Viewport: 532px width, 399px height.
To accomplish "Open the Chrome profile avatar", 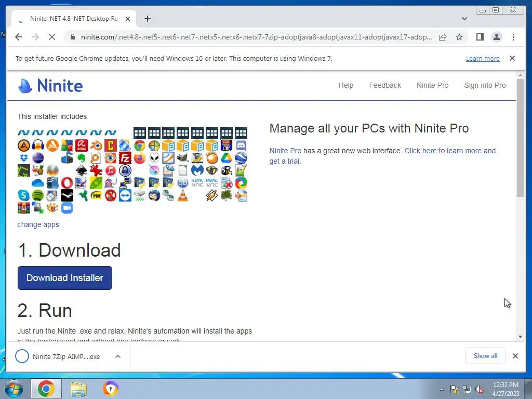I will 496,37.
